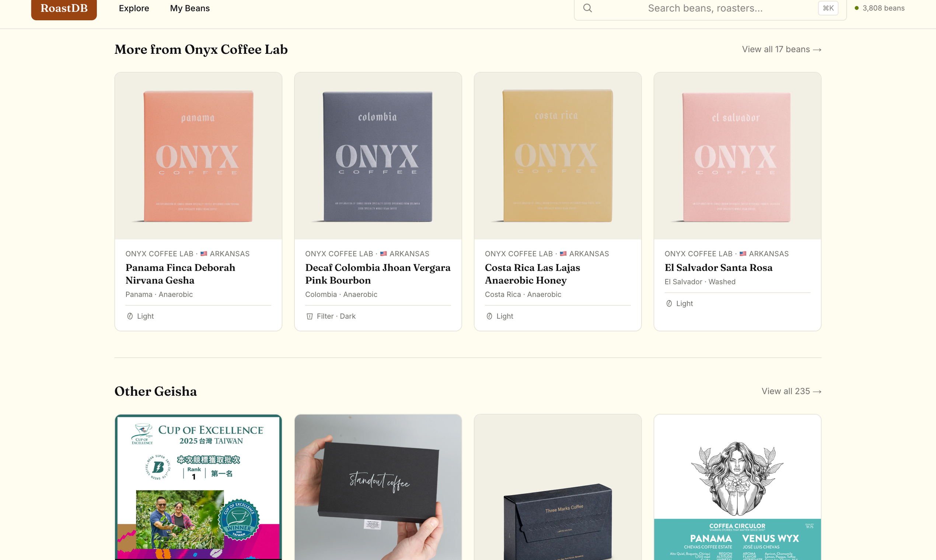Click the ⌘K keyboard shortcut badge
Viewport: 936px width, 560px height.
tap(828, 7)
